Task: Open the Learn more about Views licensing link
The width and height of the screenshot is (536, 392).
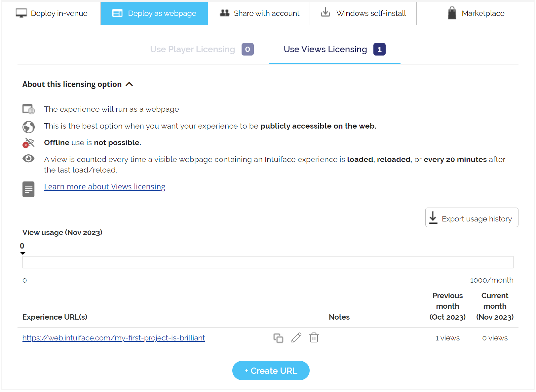Action: pos(104,186)
